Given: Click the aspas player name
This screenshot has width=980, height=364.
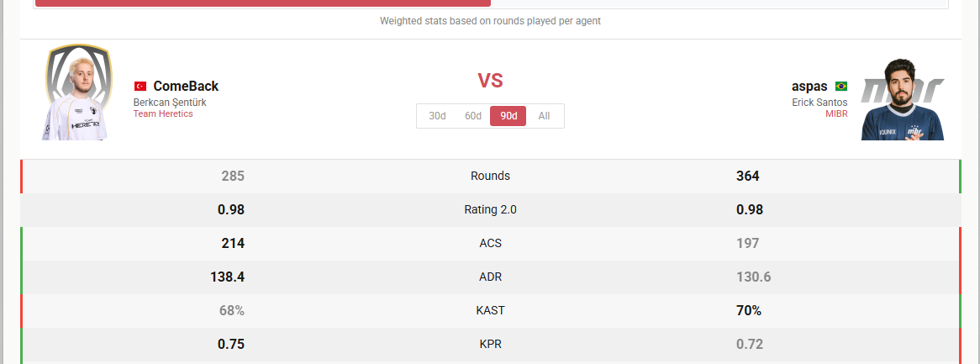Looking at the screenshot, I should 811,87.
